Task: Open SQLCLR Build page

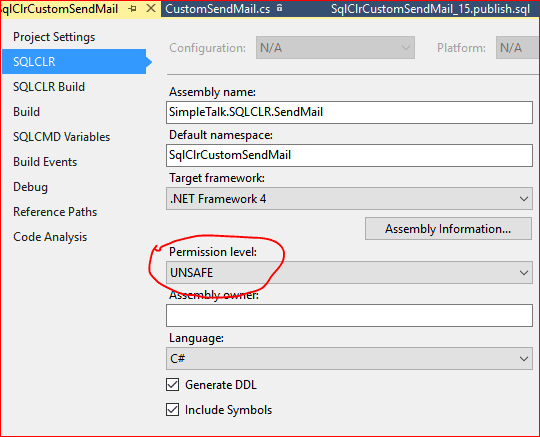Action: pos(49,87)
